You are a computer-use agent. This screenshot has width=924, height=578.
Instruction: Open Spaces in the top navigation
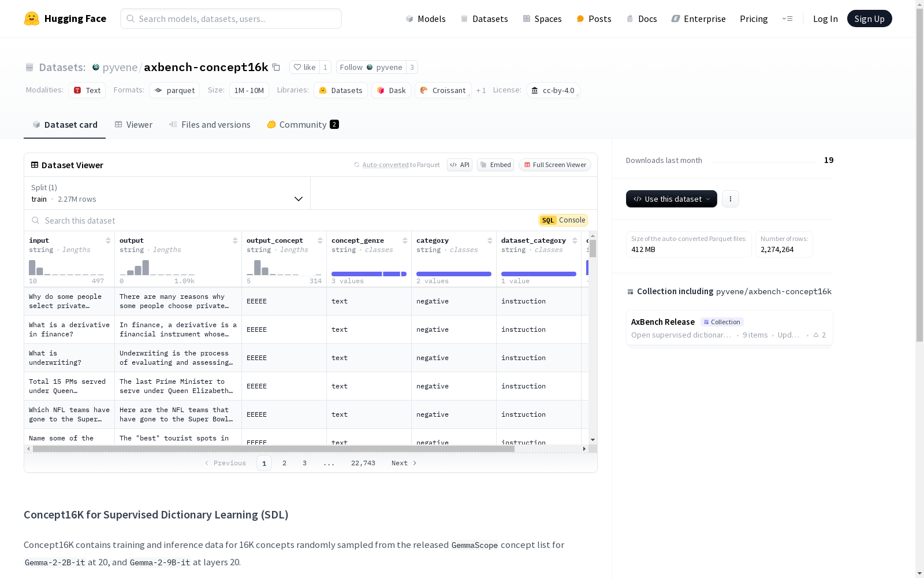click(542, 18)
